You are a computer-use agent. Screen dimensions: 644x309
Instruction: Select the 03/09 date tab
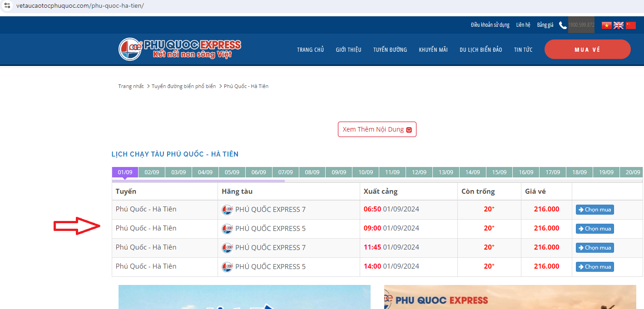pyautogui.click(x=178, y=172)
